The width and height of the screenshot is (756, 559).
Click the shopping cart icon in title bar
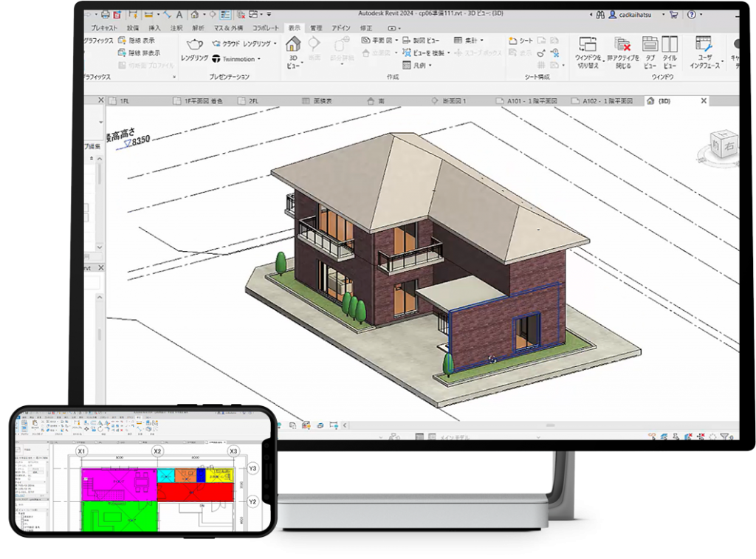673,15
